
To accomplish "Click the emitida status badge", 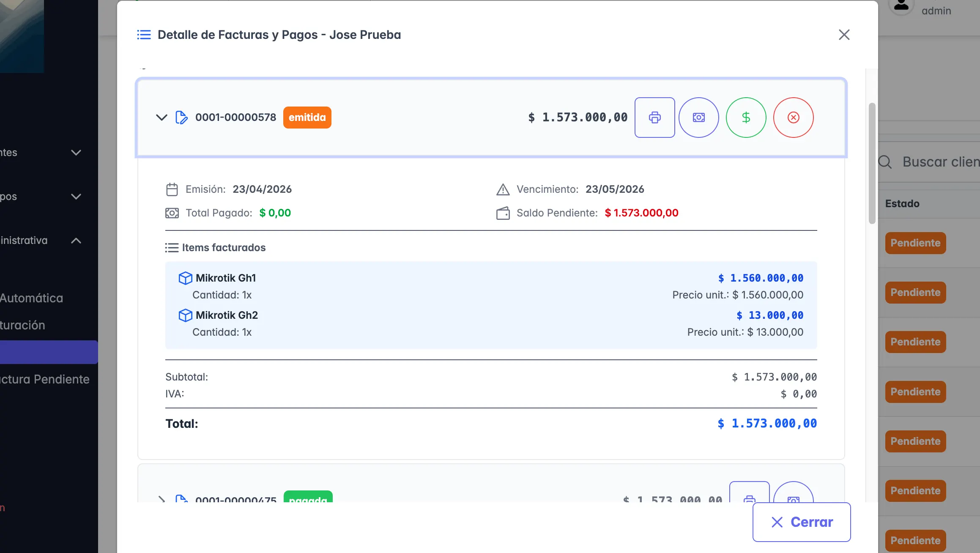I will (307, 118).
